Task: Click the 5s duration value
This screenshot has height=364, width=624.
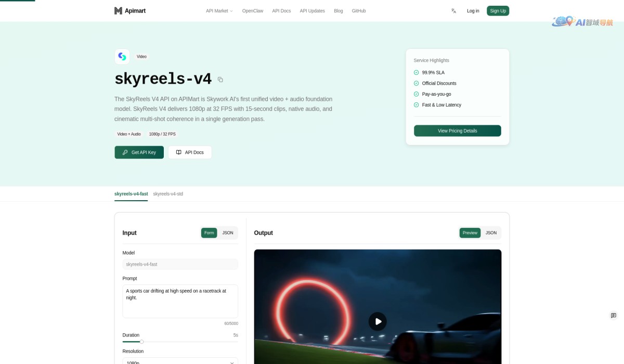Action: point(236,335)
